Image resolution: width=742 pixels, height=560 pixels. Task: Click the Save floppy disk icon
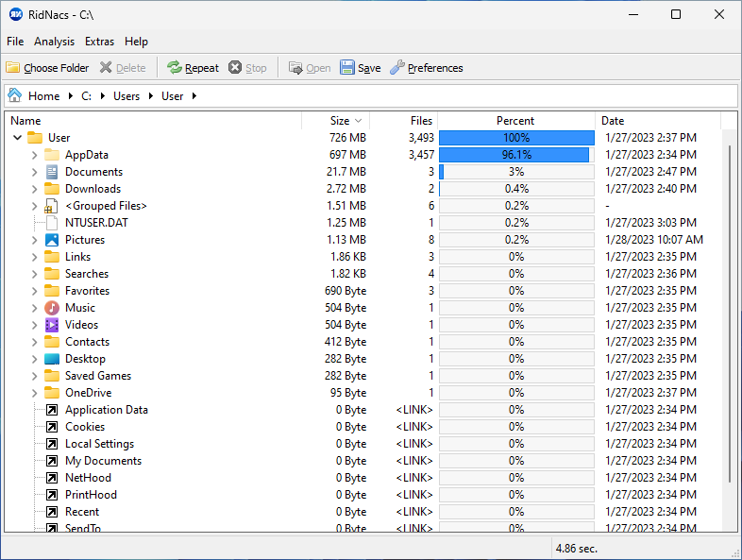pos(347,68)
